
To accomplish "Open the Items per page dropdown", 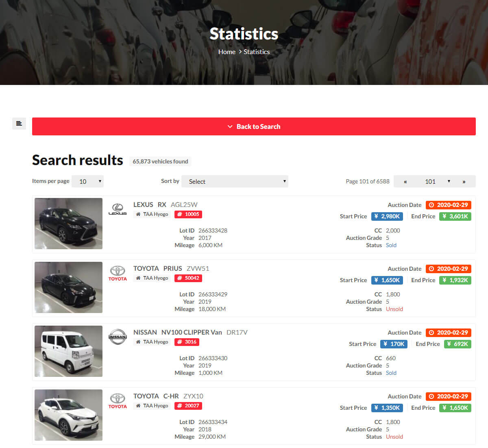I will (x=87, y=181).
